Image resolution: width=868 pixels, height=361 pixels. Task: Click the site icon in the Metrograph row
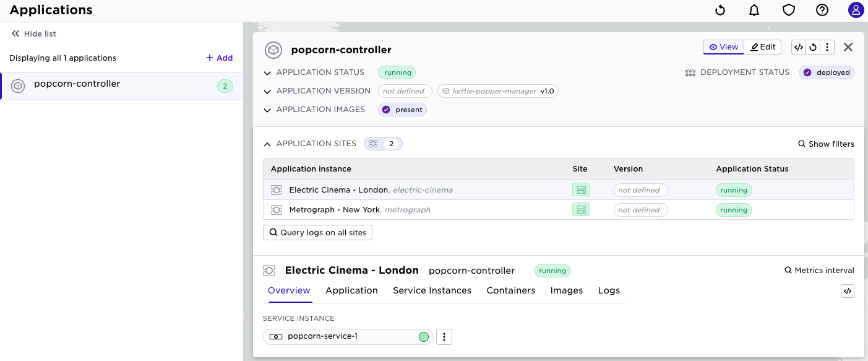580,209
